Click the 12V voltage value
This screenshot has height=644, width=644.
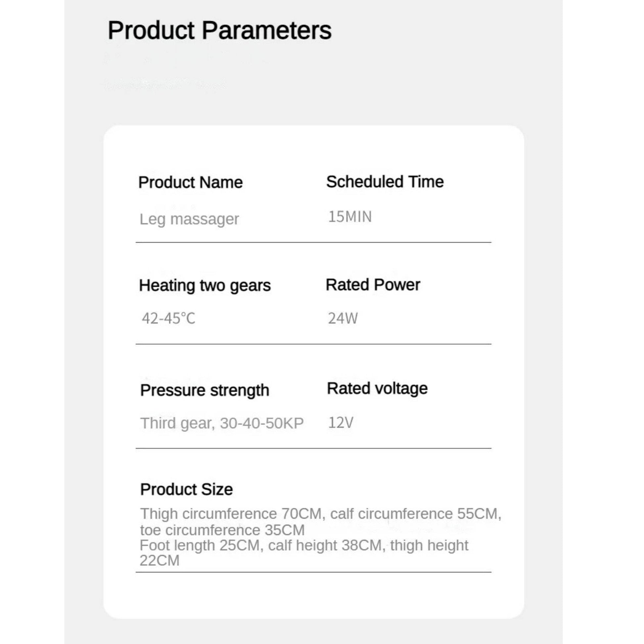pos(341,423)
